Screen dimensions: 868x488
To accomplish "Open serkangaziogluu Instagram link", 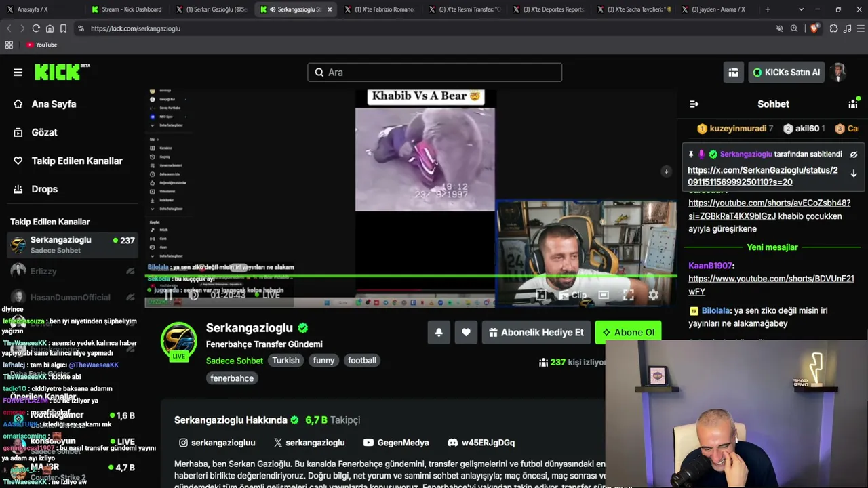I will (217, 443).
